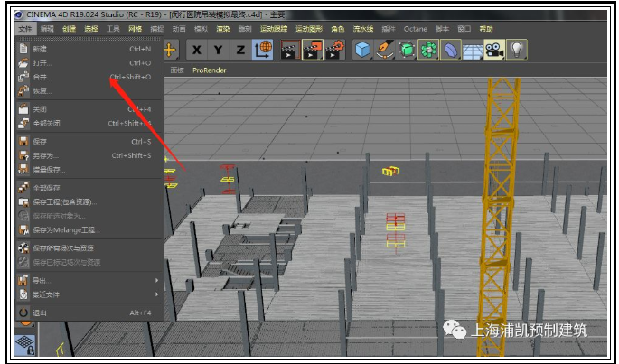Choose 保存 (Save) menu entry
The image size is (619, 364).
89,141
